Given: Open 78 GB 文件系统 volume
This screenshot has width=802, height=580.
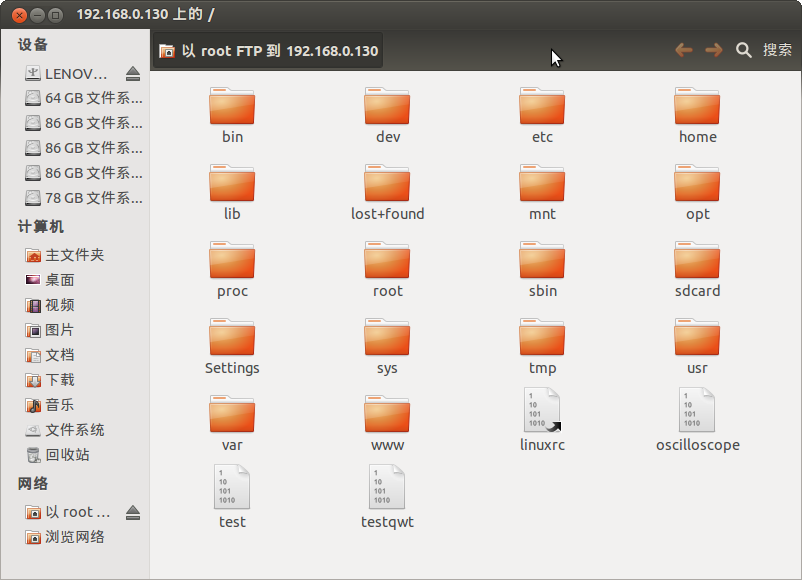Looking at the screenshot, I should click(83, 198).
